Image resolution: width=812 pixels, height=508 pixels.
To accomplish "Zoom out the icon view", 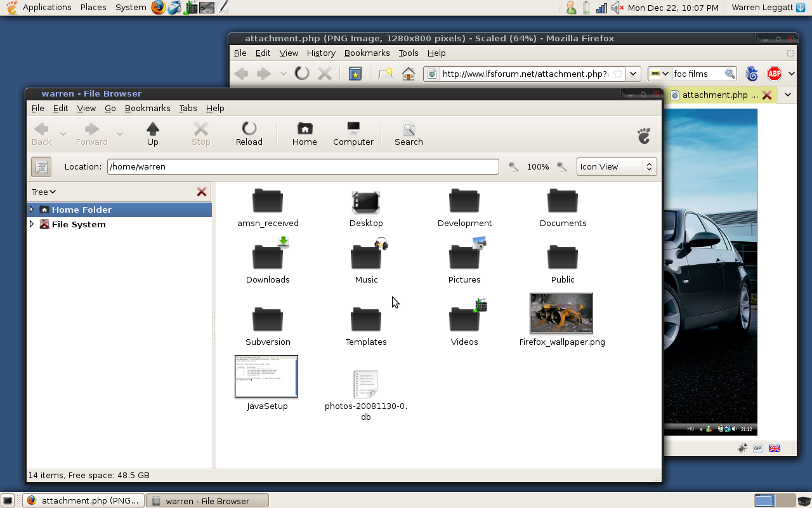I will 513,166.
